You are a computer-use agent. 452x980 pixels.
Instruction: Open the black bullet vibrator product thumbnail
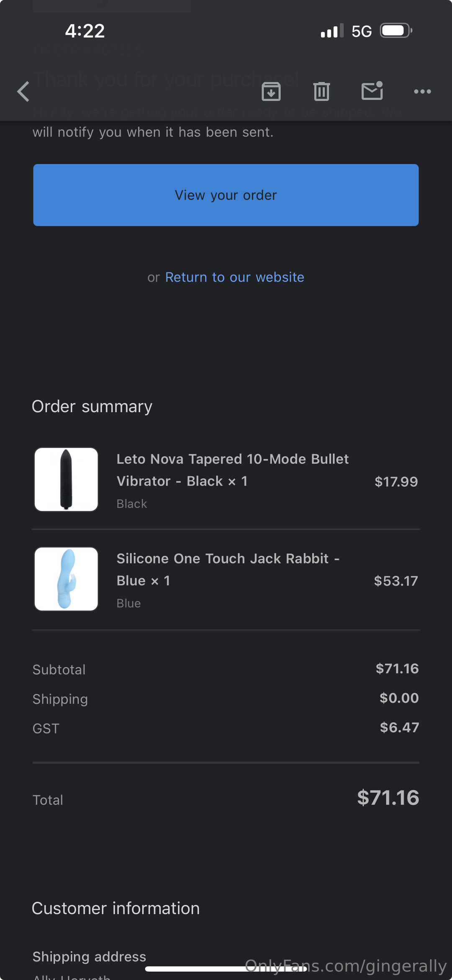pyautogui.click(x=66, y=479)
